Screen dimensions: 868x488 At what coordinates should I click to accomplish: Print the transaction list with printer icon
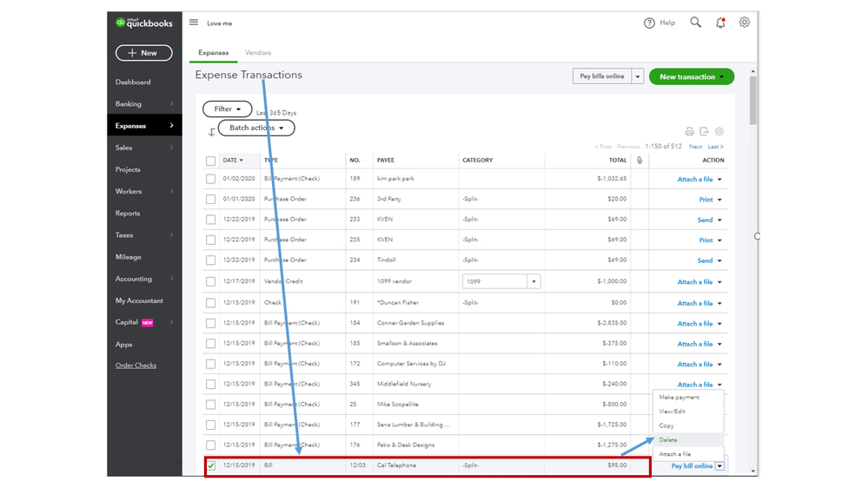point(689,132)
